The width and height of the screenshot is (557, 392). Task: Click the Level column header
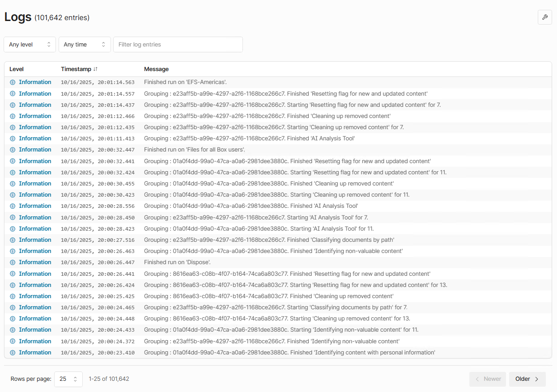point(17,69)
